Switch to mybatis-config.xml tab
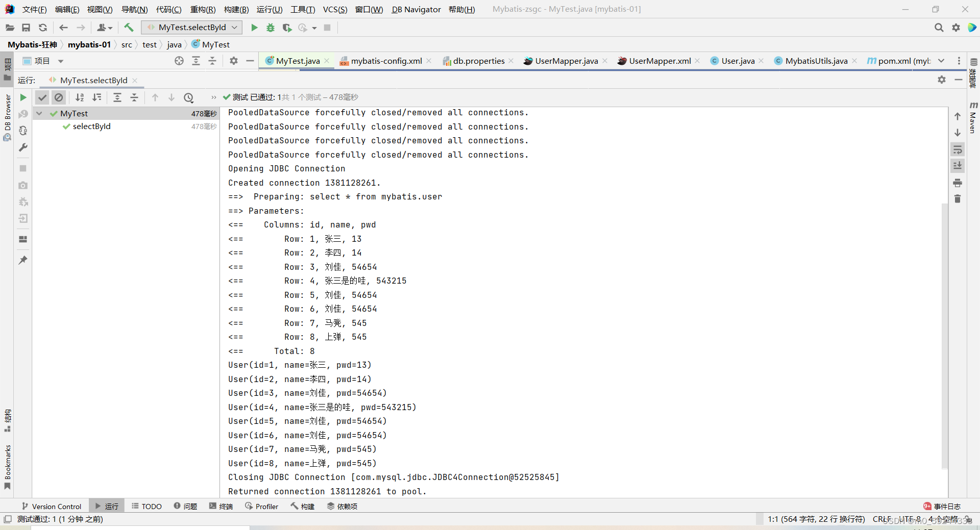 click(x=386, y=61)
